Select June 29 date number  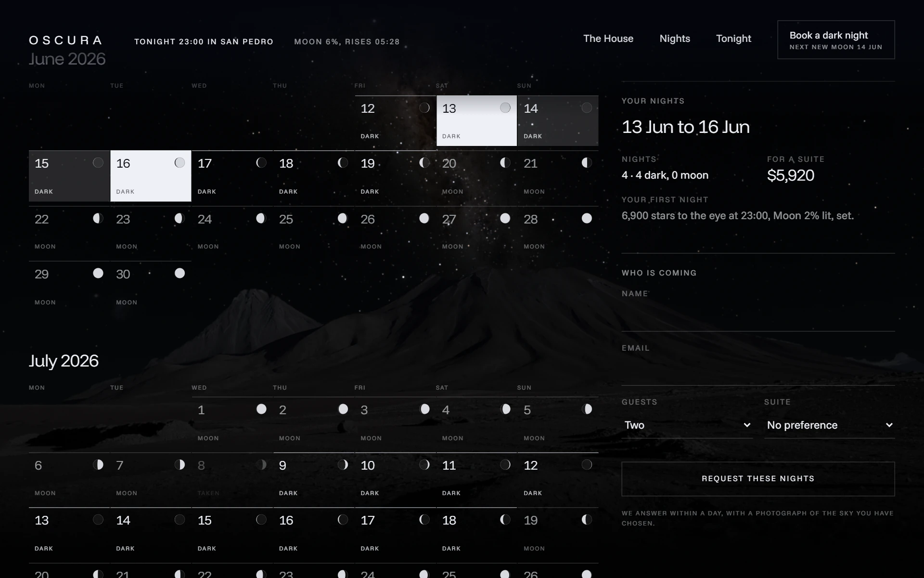click(42, 275)
